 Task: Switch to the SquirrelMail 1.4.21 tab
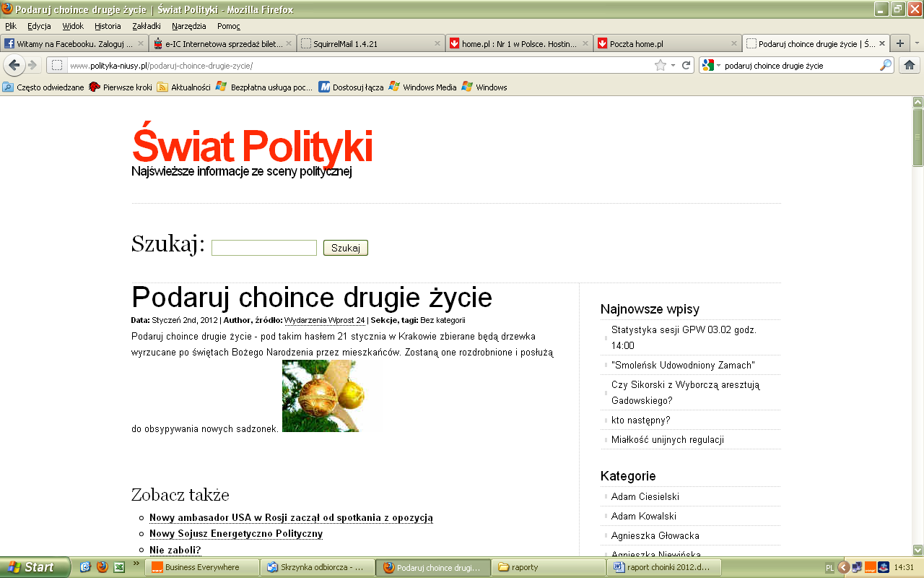click(x=370, y=43)
